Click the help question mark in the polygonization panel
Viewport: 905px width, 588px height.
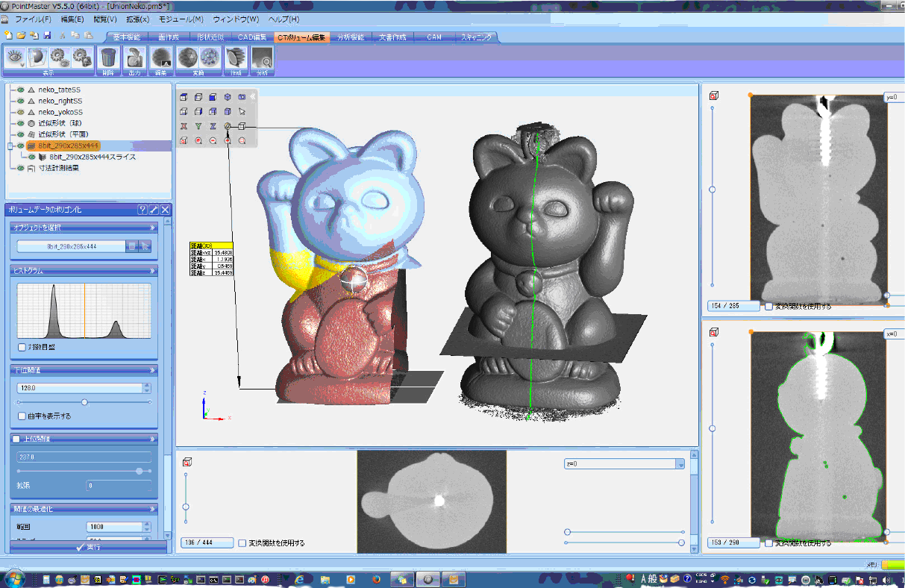tap(142, 210)
